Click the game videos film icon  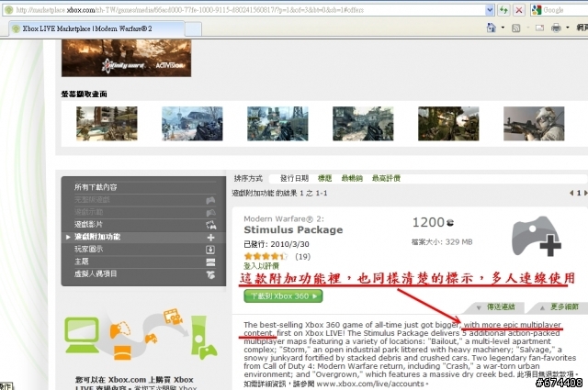[210, 225]
